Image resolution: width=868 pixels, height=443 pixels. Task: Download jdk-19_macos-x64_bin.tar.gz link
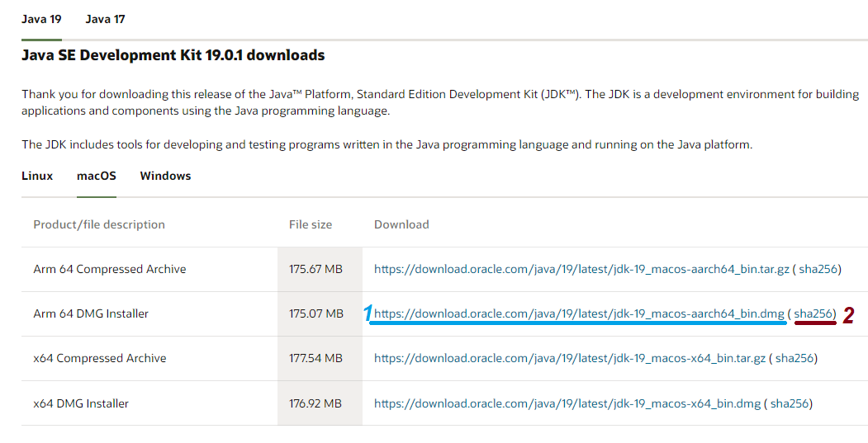click(x=570, y=358)
